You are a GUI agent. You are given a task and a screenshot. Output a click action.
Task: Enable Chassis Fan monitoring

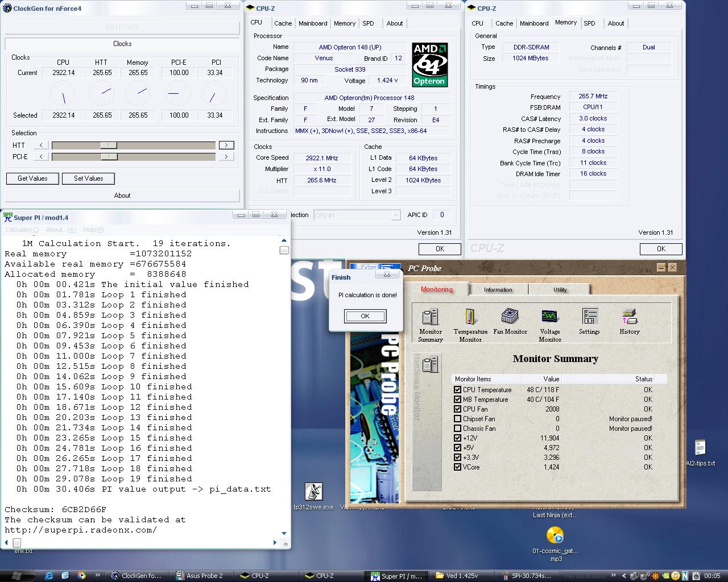[458, 429]
